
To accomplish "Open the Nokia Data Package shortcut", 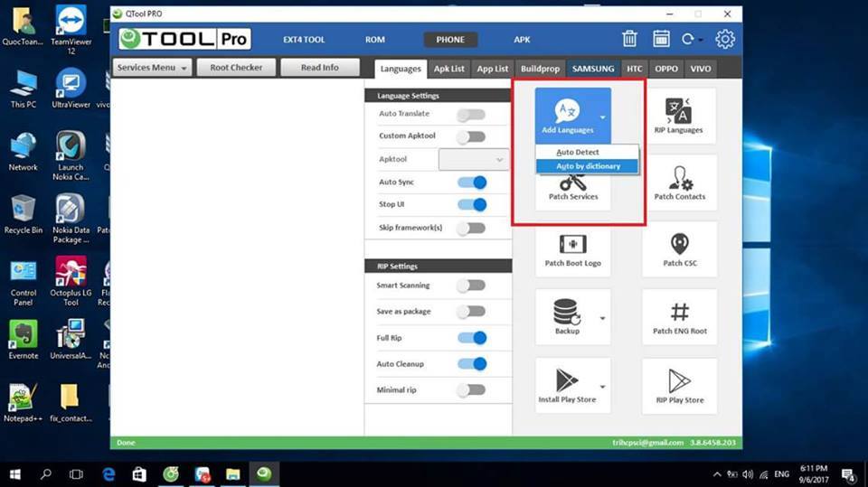I will pyautogui.click(x=71, y=219).
